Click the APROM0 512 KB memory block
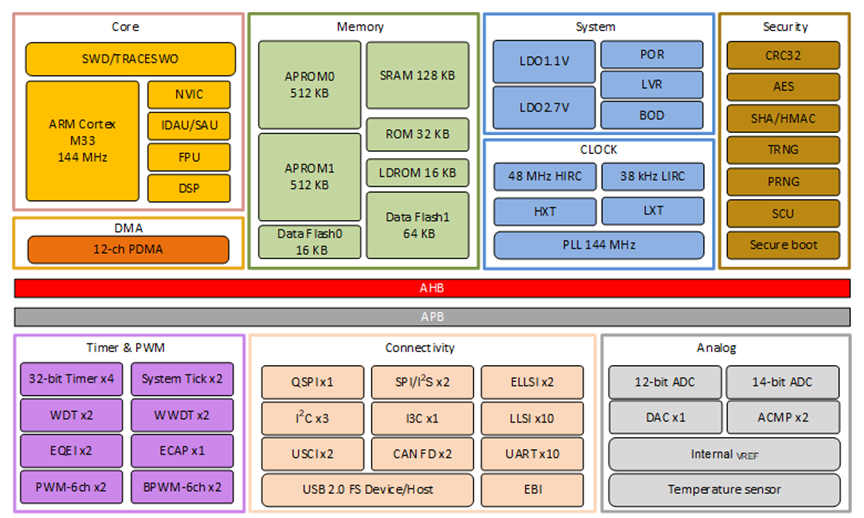This screenshot has width=864, height=518. [307, 85]
